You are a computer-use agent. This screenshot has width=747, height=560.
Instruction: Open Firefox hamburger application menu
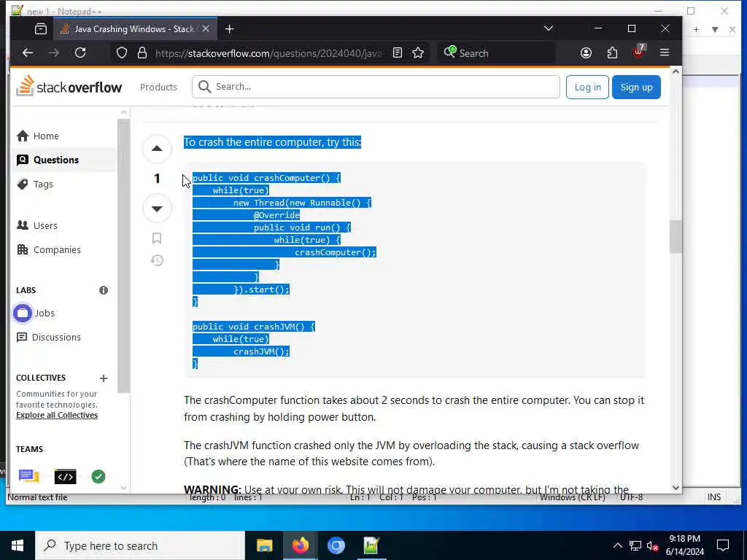pyautogui.click(x=665, y=52)
